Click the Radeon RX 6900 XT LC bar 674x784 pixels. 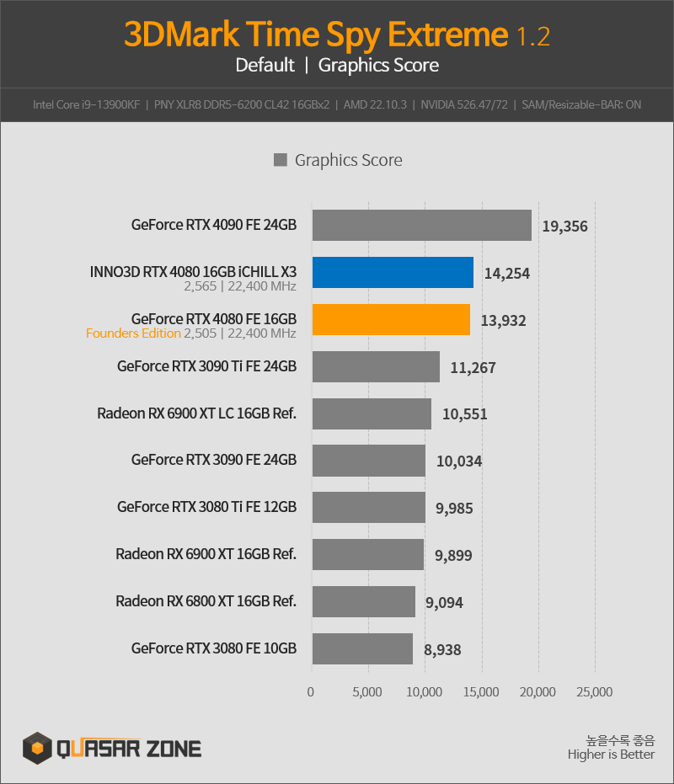372,413
